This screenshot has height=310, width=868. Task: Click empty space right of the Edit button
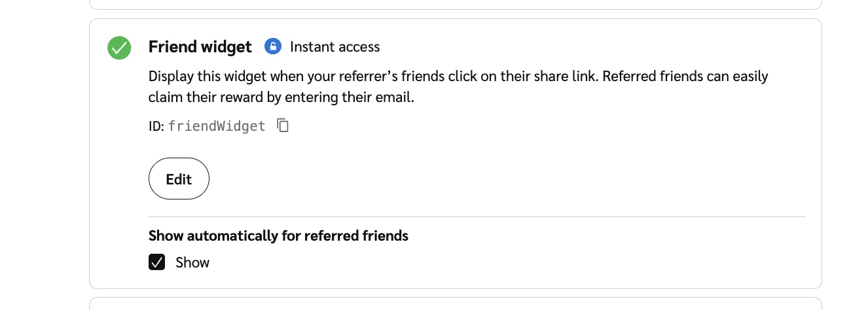point(458,179)
